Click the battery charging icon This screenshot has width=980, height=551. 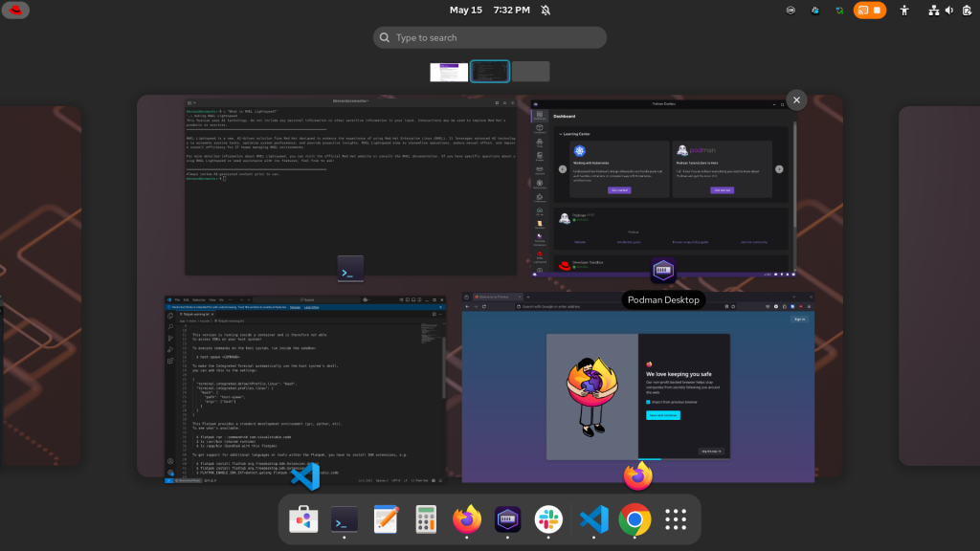(967, 10)
